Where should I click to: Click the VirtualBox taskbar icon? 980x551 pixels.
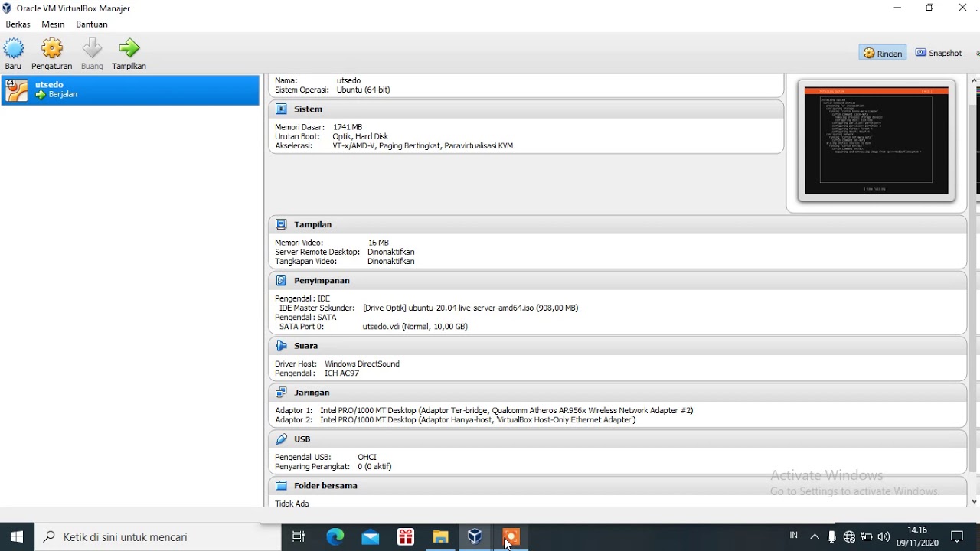point(475,537)
